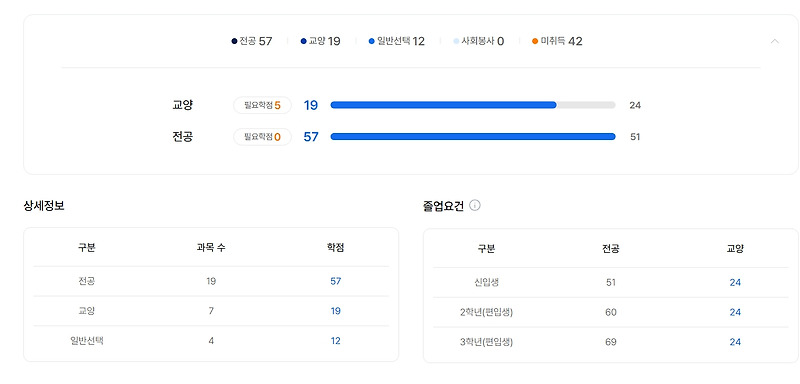
Task: Click the 전공 target value 51
Action: [635, 137]
